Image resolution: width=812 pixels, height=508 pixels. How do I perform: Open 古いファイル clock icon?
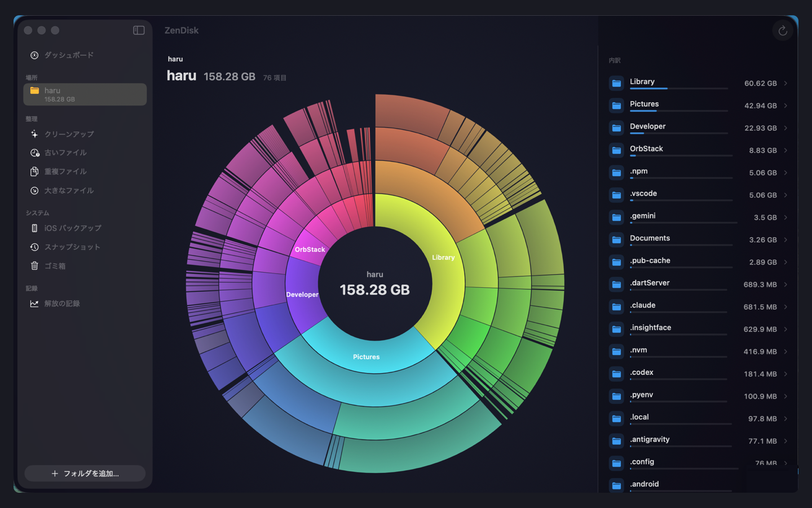34,153
